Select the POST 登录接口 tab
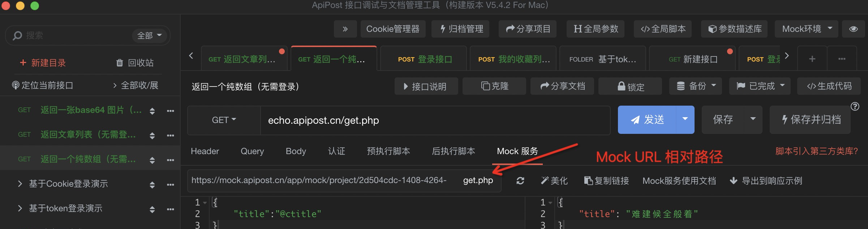 point(425,59)
